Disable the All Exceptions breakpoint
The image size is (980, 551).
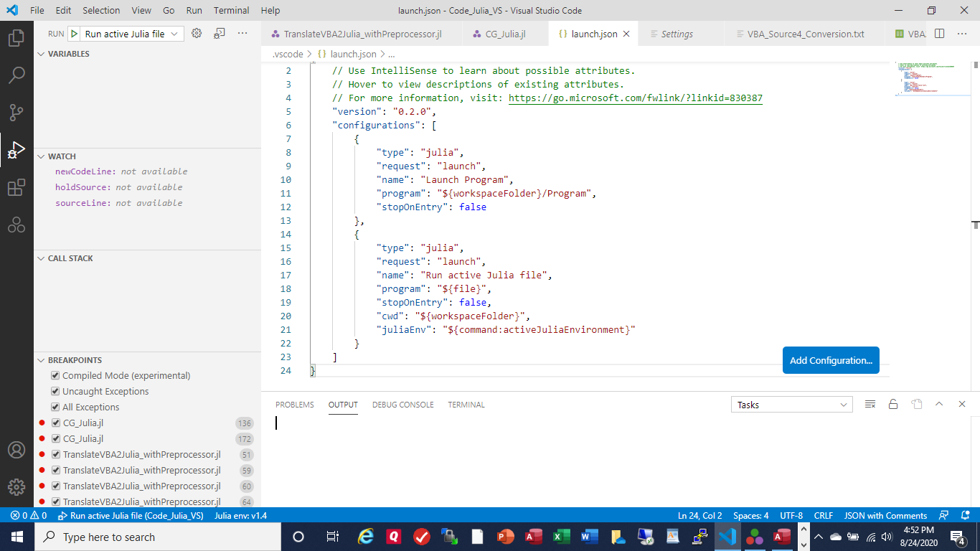(55, 407)
